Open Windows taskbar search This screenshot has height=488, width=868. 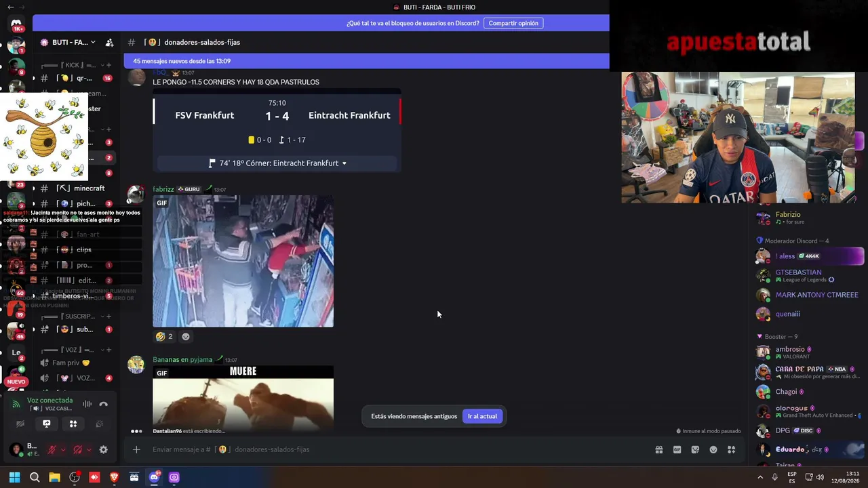[35, 477]
